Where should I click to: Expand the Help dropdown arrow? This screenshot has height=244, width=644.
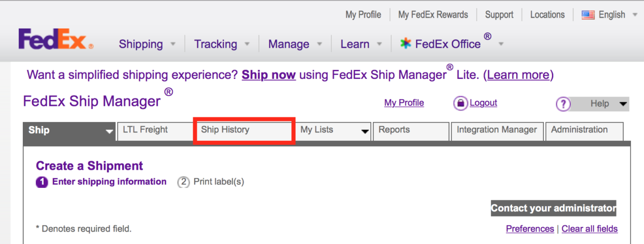[x=623, y=104]
